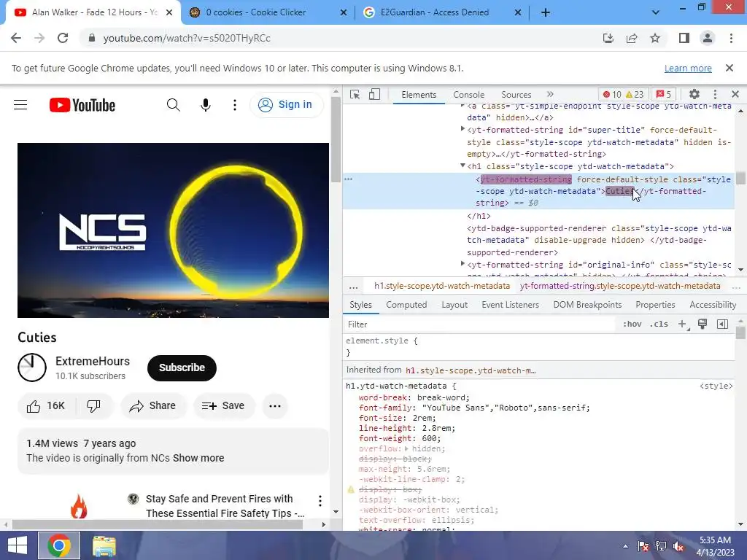This screenshot has width=747, height=560.
Task: Subscribe to ExtremeHours channel
Action: 182,367
